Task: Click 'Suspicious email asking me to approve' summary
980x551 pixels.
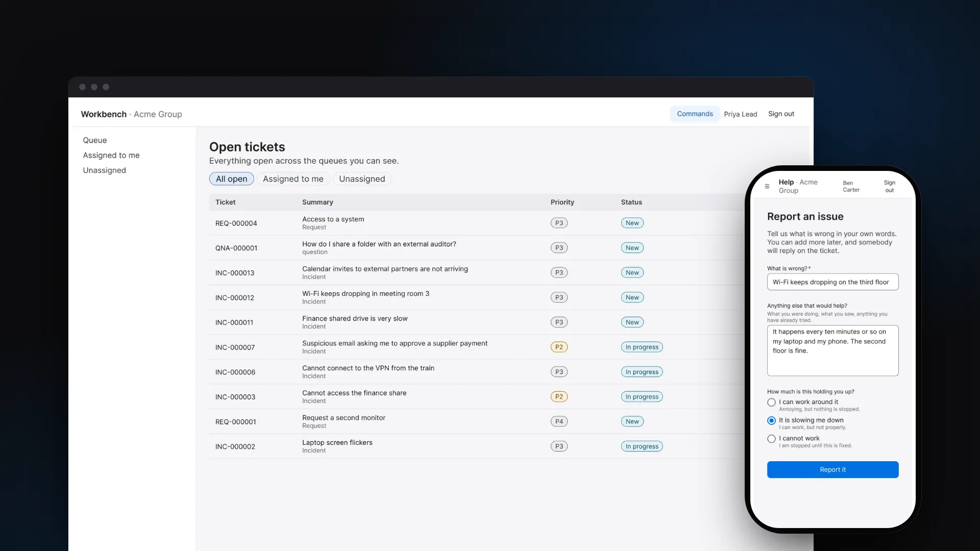Action: coord(395,343)
